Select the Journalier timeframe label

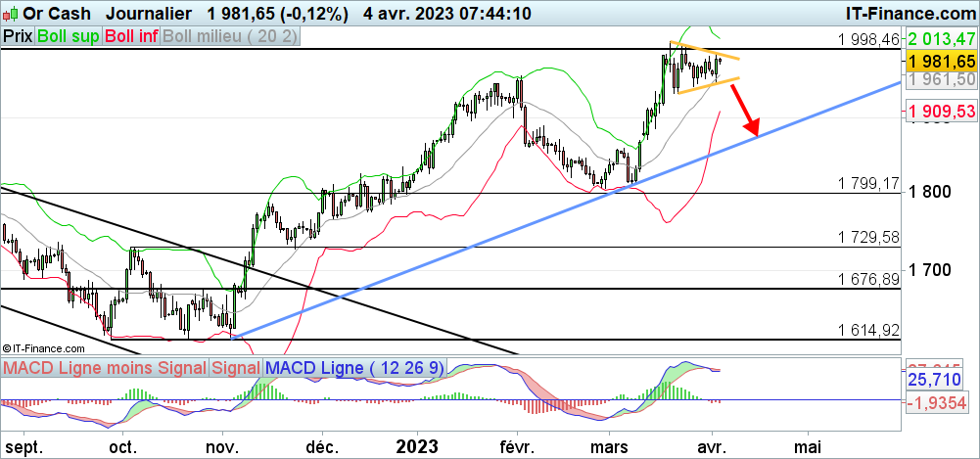(x=152, y=12)
